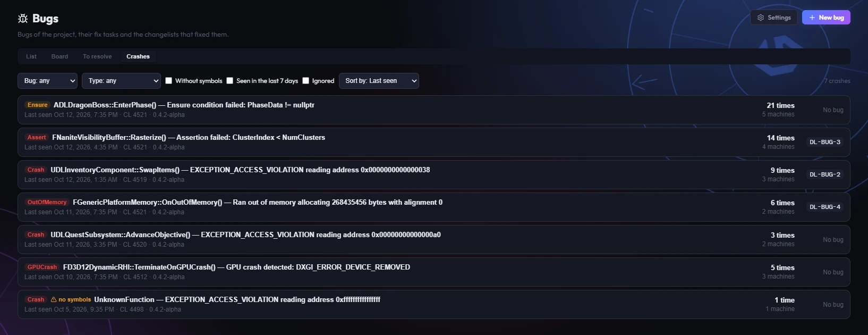Screen dimensions: 868x335
Task: Click the Assert type badge
Action: (37, 137)
